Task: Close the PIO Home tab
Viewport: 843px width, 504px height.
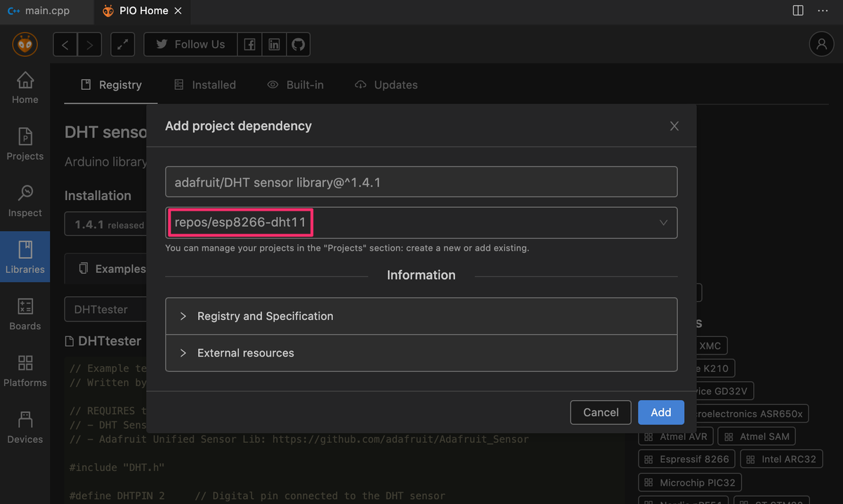Action: coord(178,11)
